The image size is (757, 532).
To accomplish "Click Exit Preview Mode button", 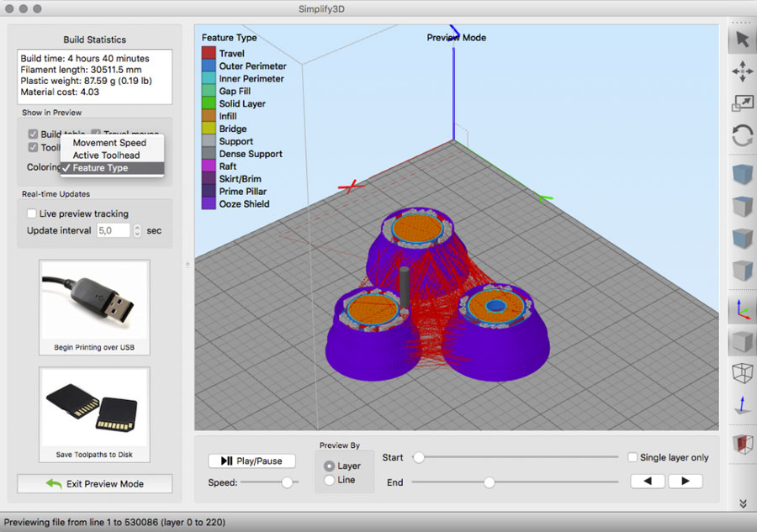I will tap(94, 483).
